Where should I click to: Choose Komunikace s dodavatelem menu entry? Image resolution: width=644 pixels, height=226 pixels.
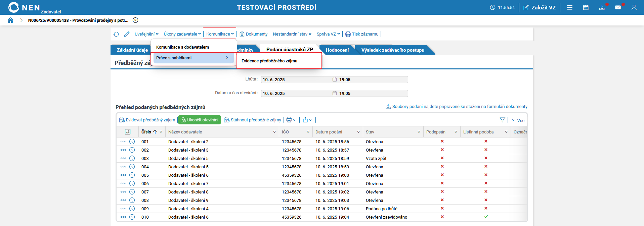click(182, 47)
